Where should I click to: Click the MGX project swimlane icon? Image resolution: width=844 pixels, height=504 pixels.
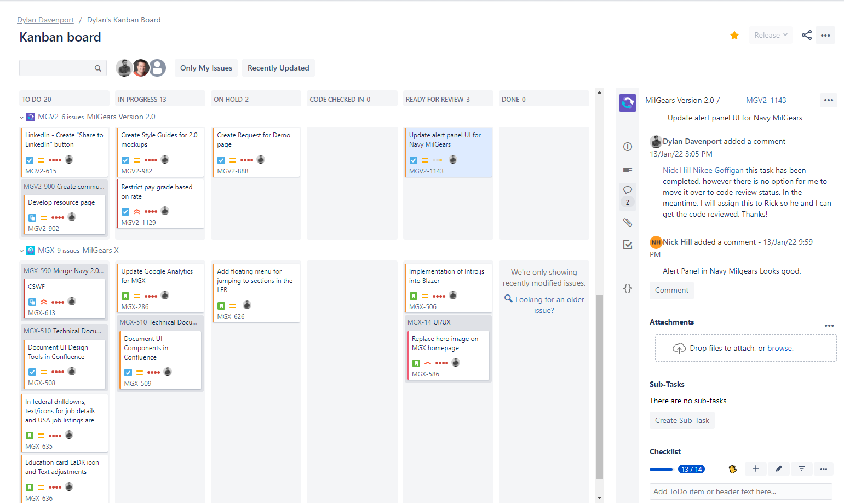[31, 250]
